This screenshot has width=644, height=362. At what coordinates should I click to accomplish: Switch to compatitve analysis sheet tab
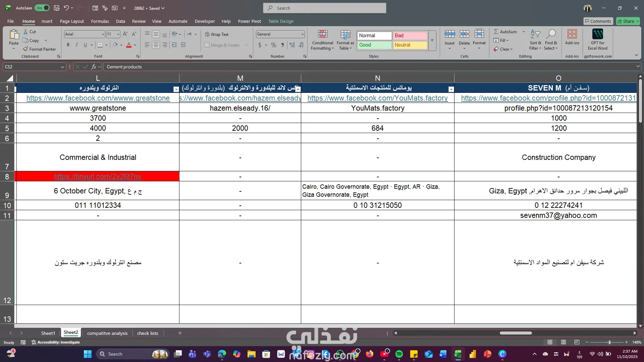click(x=107, y=333)
